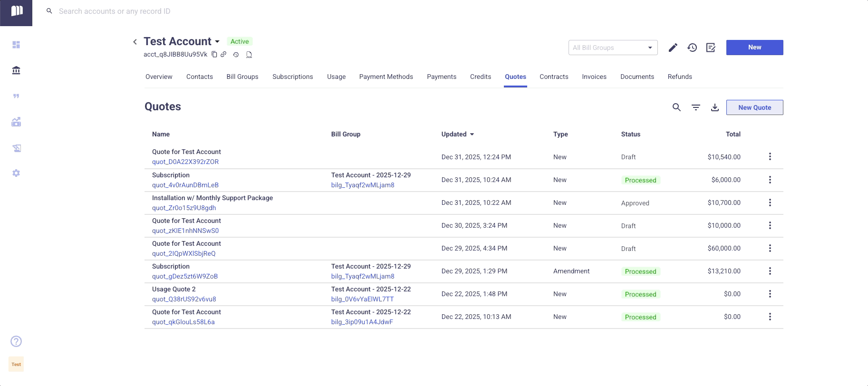Open actions menu for Installation w/ Monthly Support
868x386 pixels.
770,203
